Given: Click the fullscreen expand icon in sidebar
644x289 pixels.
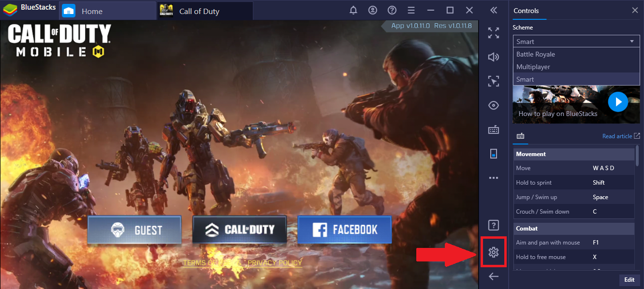Looking at the screenshot, I should [494, 33].
